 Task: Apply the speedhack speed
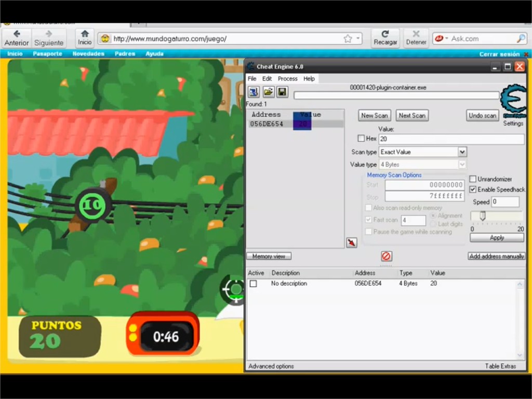(497, 238)
